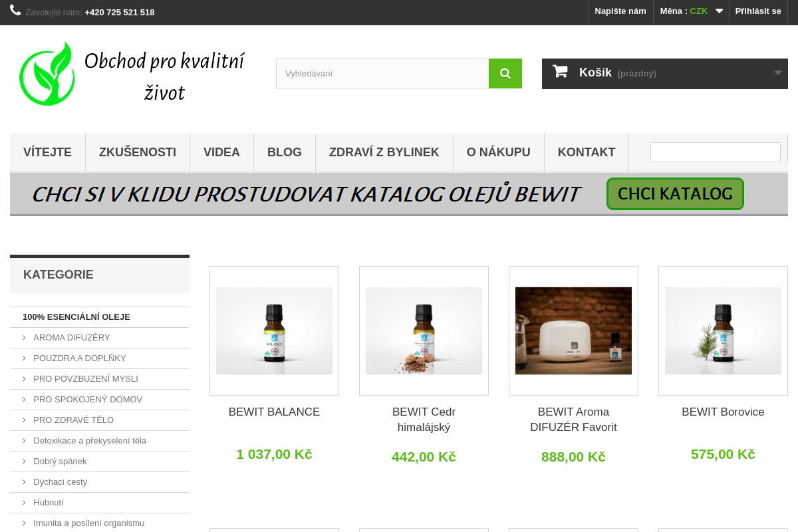798x532 pixels.
Task: Click the 888,00 Kč price
Action: pyautogui.click(x=573, y=457)
